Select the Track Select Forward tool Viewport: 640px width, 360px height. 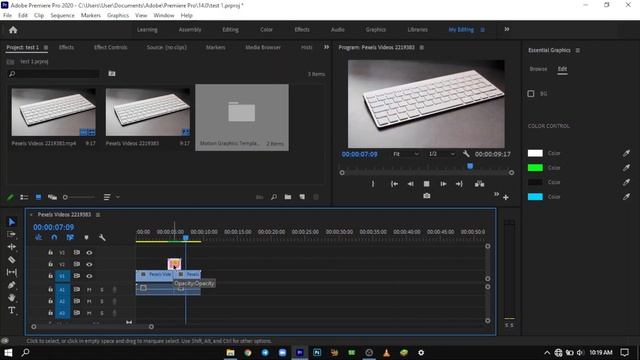12,234
